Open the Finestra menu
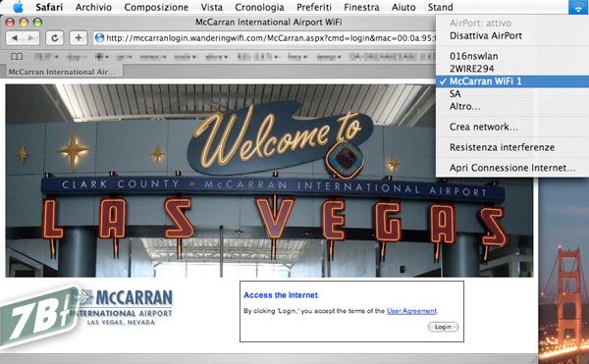The height and width of the screenshot is (364, 589). point(361,7)
